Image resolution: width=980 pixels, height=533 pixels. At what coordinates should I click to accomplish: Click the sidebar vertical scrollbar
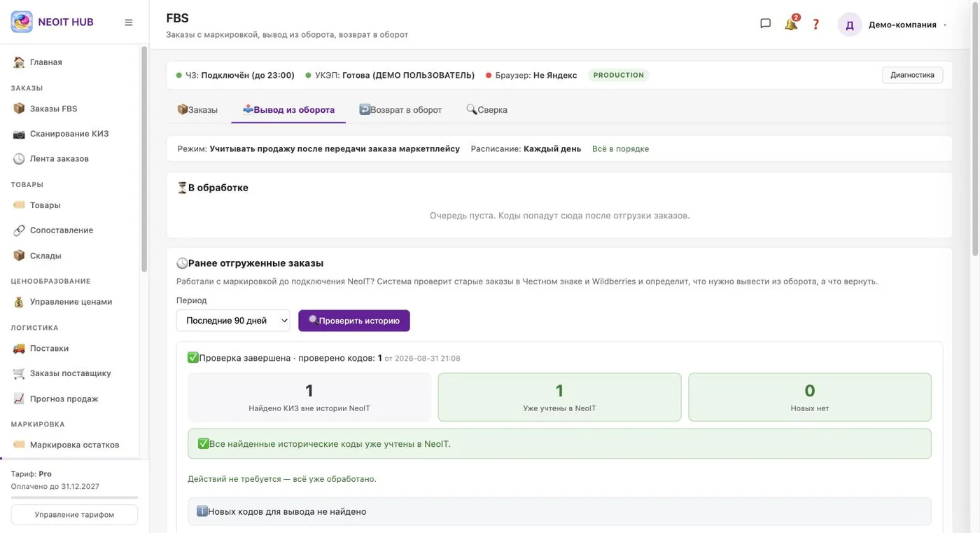coord(144,159)
